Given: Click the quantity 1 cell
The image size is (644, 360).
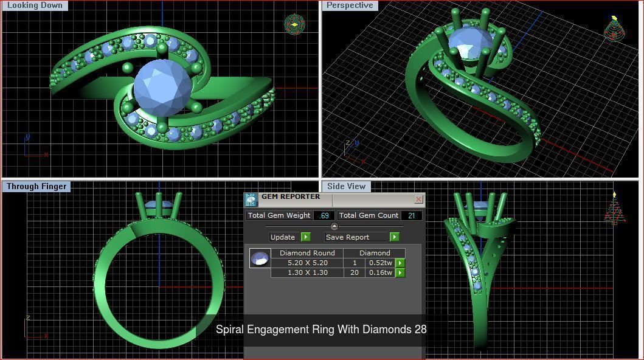Looking at the screenshot, I should 355,263.
